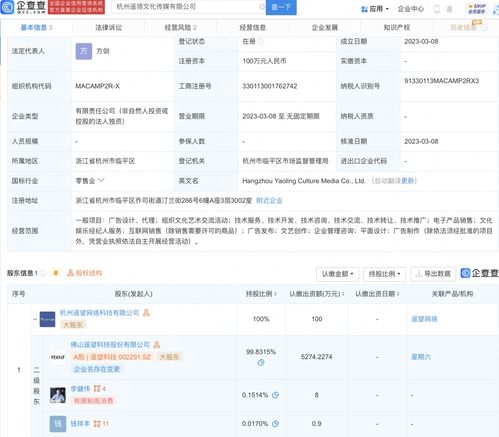Click the pie chart icon beside 0.1514%
Image resolution: width=499 pixels, height=437 pixels.
(275, 395)
